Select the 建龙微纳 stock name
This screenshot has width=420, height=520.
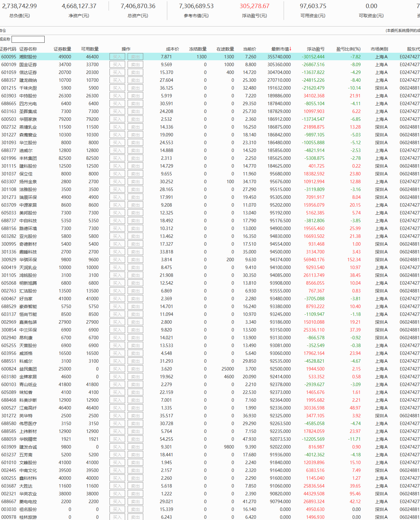click(28, 80)
